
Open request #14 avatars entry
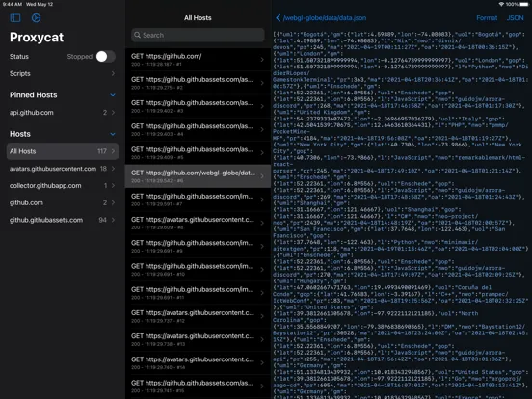tap(198, 363)
